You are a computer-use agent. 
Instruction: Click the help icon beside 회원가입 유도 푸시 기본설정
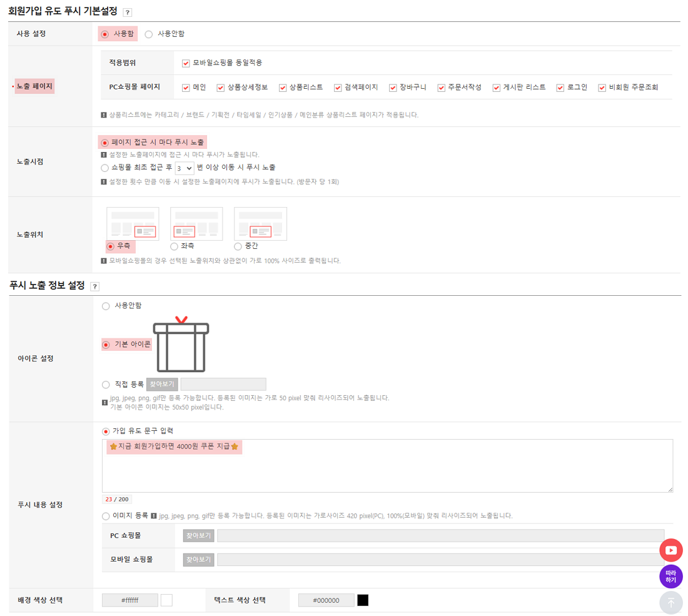128,13
